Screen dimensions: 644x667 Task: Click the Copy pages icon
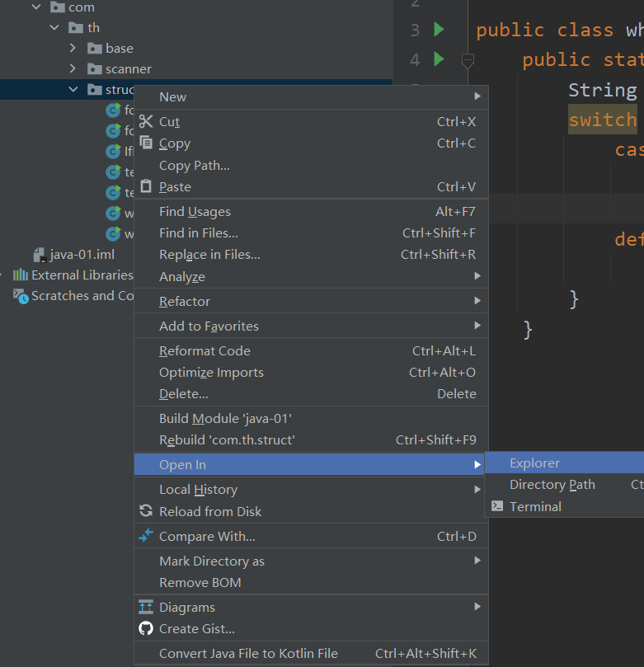(146, 143)
